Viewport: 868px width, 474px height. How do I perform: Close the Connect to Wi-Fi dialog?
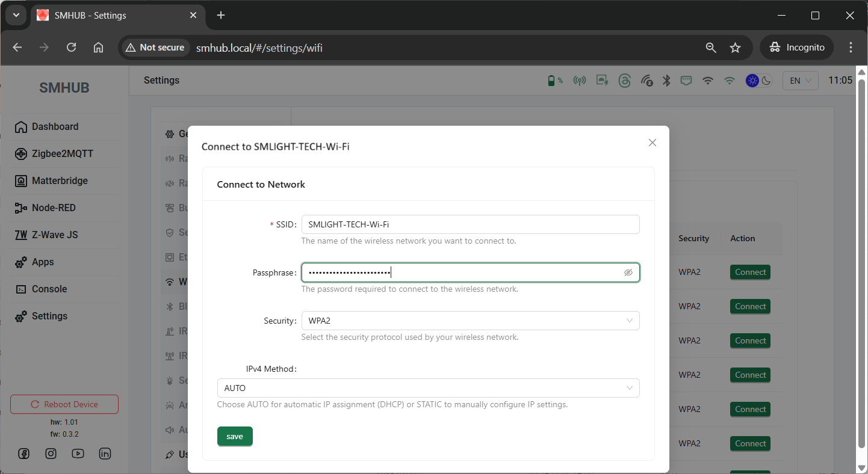pyautogui.click(x=652, y=143)
